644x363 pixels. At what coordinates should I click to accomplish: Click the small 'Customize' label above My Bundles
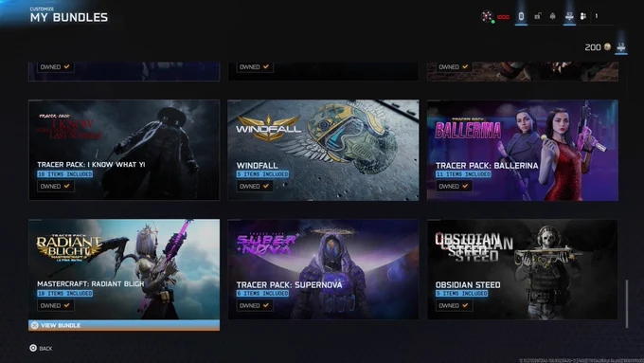coord(42,9)
